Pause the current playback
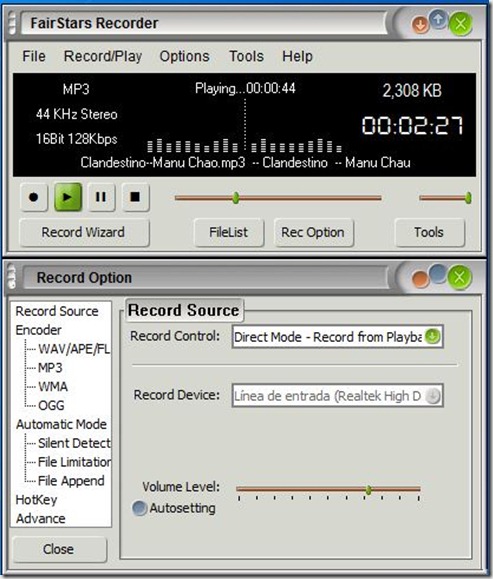This screenshot has height=579, width=493. coord(101,197)
